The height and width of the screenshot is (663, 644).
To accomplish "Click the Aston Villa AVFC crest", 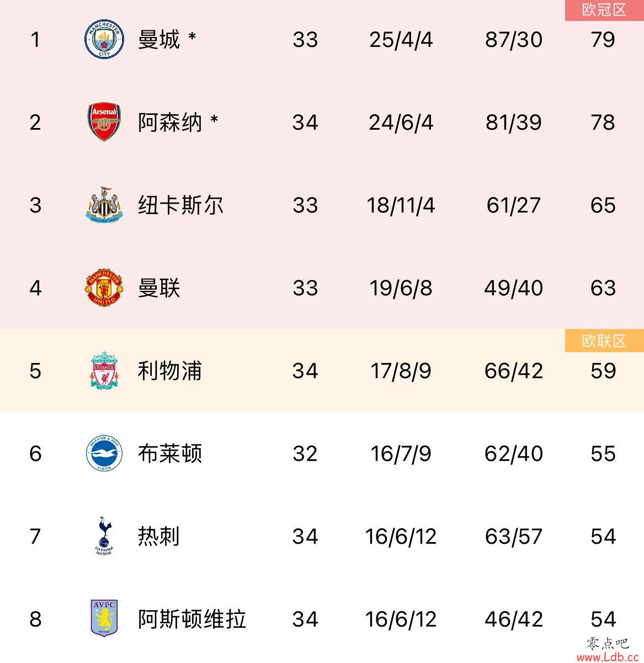I will 104,618.
